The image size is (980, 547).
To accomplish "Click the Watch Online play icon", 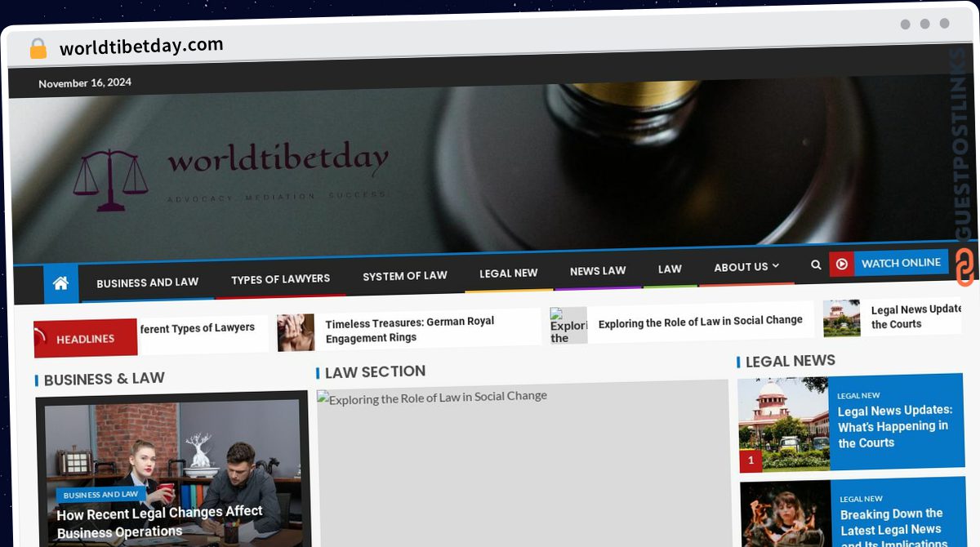I will click(841, 264).
